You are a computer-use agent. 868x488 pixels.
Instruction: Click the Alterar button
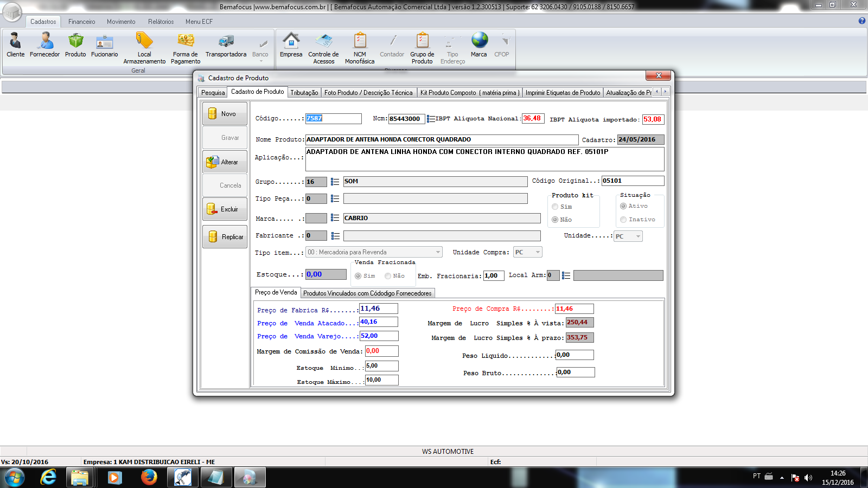pos(225,162)
